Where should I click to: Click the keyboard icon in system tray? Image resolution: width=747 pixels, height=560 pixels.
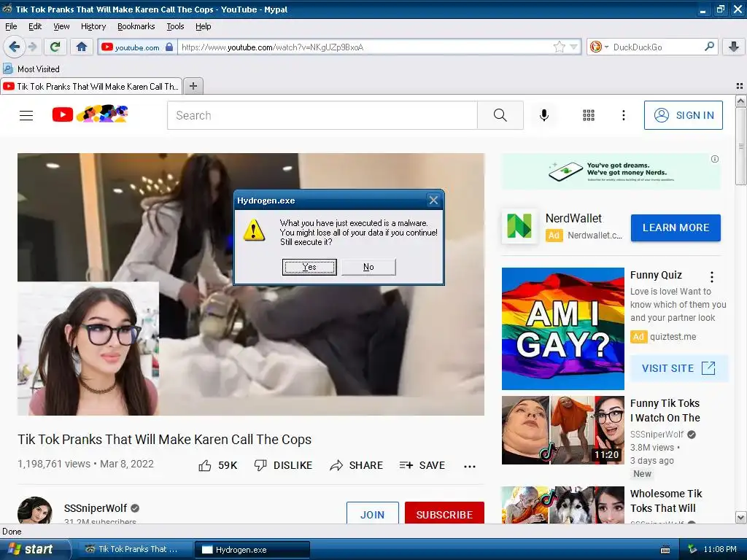pos(665,550)
